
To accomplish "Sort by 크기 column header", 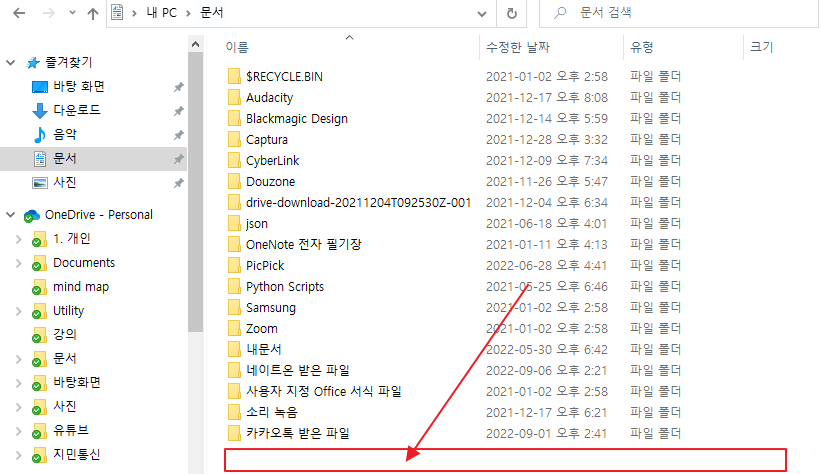I will point(762,47).
